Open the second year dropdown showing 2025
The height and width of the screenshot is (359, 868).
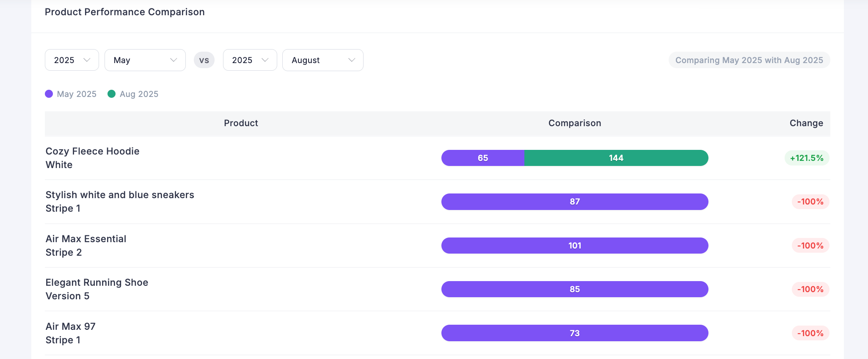tap(250, 60)
